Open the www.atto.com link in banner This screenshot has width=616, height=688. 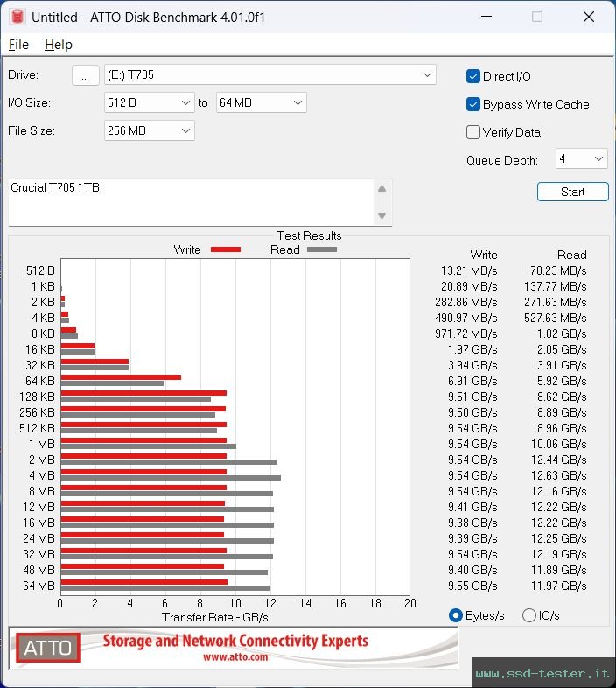[x=235, y=657]
